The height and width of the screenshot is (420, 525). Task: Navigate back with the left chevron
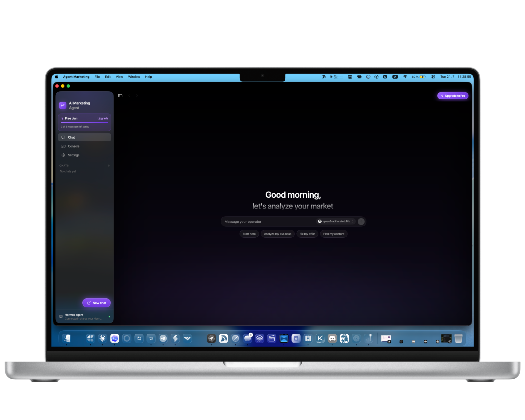129,96
